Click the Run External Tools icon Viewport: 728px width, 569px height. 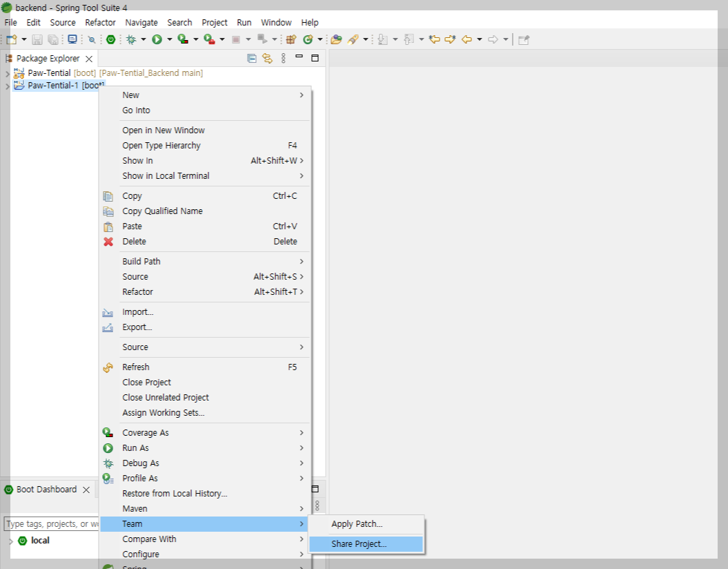210,40
